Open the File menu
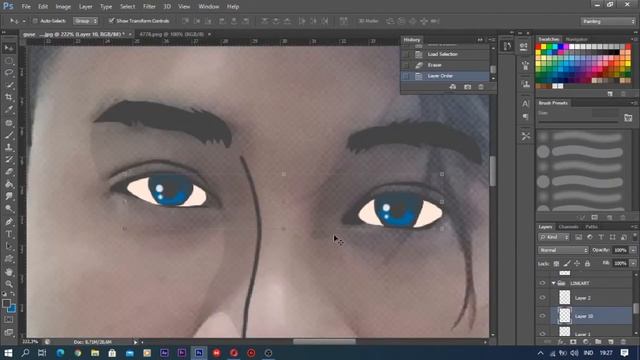The width and height of the screenshot is (640, 360). 26,7
